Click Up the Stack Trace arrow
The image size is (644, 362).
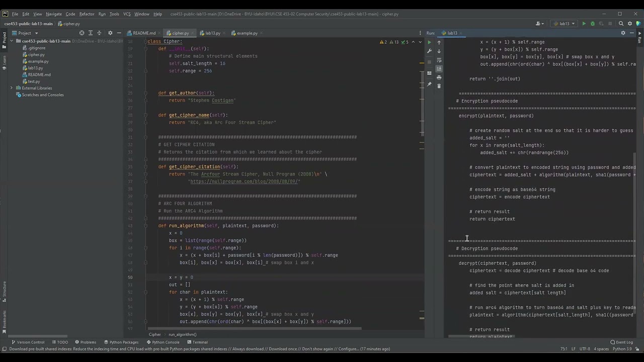(x=439, y=42)
